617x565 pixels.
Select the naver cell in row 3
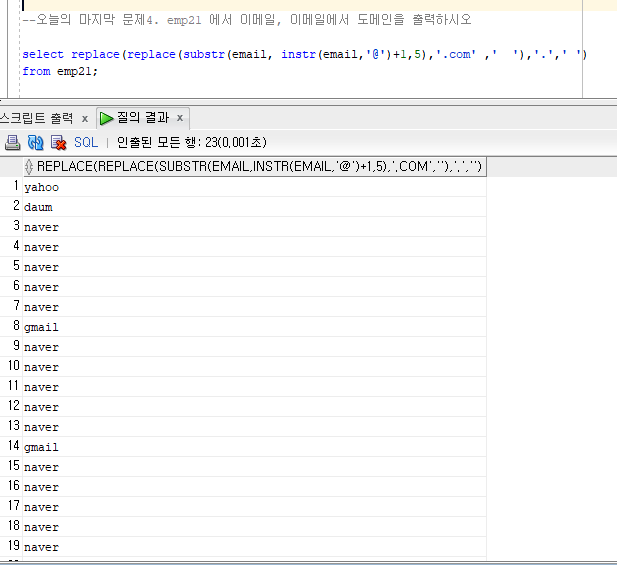tap(255, 227)
